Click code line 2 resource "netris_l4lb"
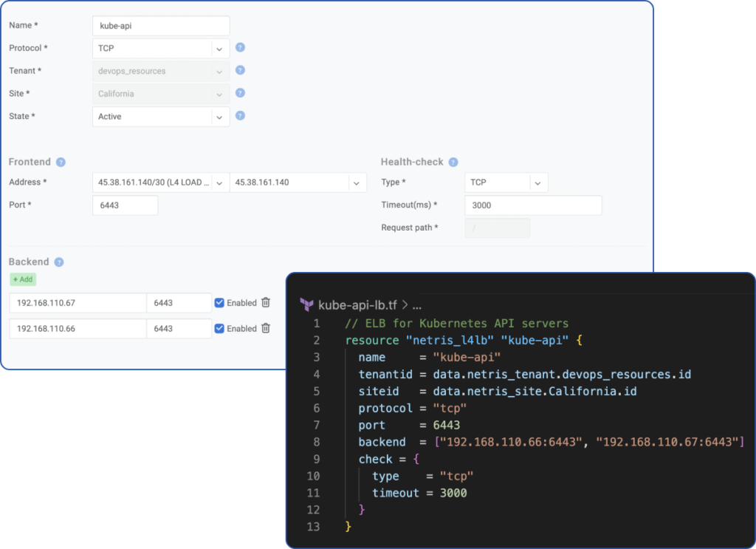This screenshot has height=549, width=756. 464,341
